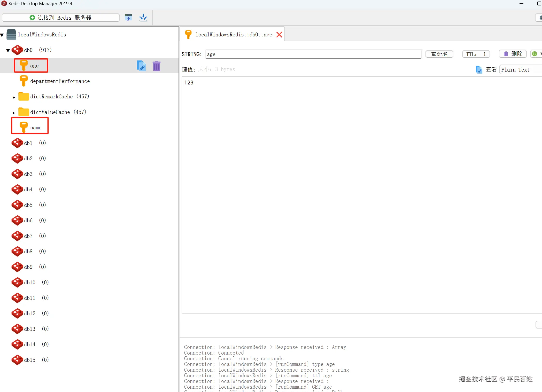Screen dimensions: 542x392
Task: Close the db0::age tab with red X
Action: pos(279,35)
